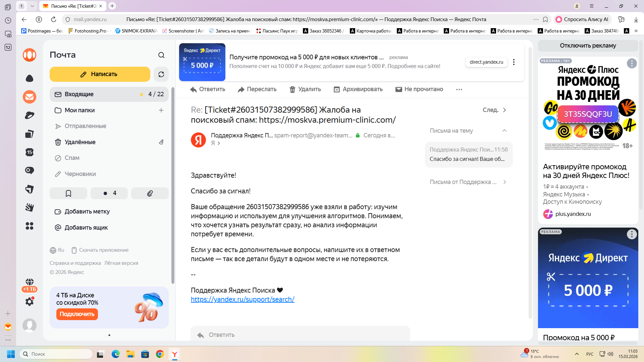Open the calendar icon showing 15
Viewport: 644px width, 362px height.
tap(30, 152)
